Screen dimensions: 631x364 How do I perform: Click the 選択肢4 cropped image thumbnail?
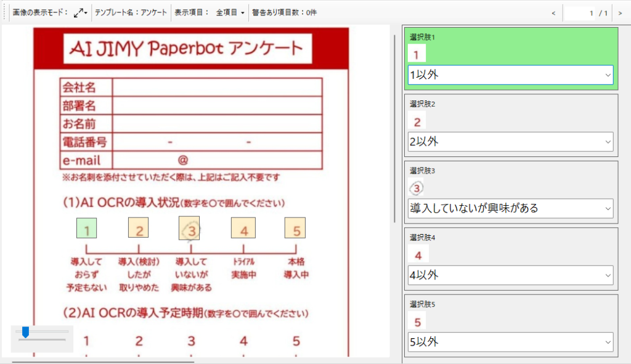pyautogui.click(x=418, y=254)
